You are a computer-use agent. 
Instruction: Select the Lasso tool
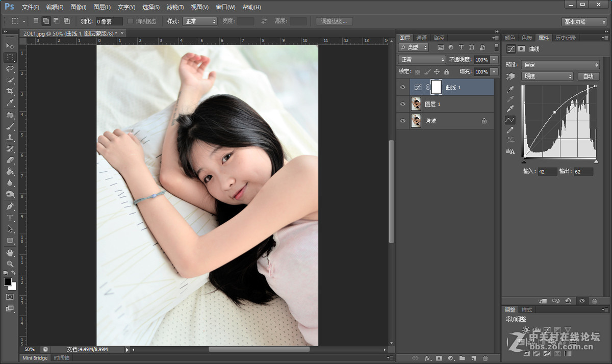(x=10, y=69)
